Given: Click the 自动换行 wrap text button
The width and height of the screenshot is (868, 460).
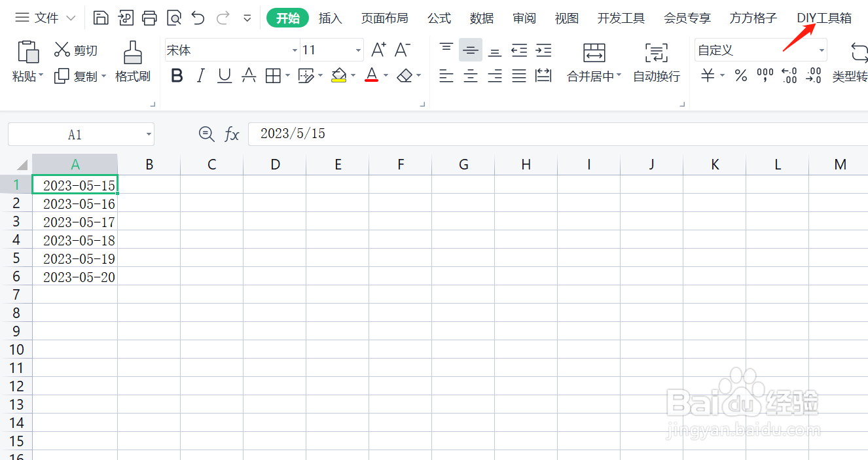Looking at the screenshot, I should click(657, 63).
